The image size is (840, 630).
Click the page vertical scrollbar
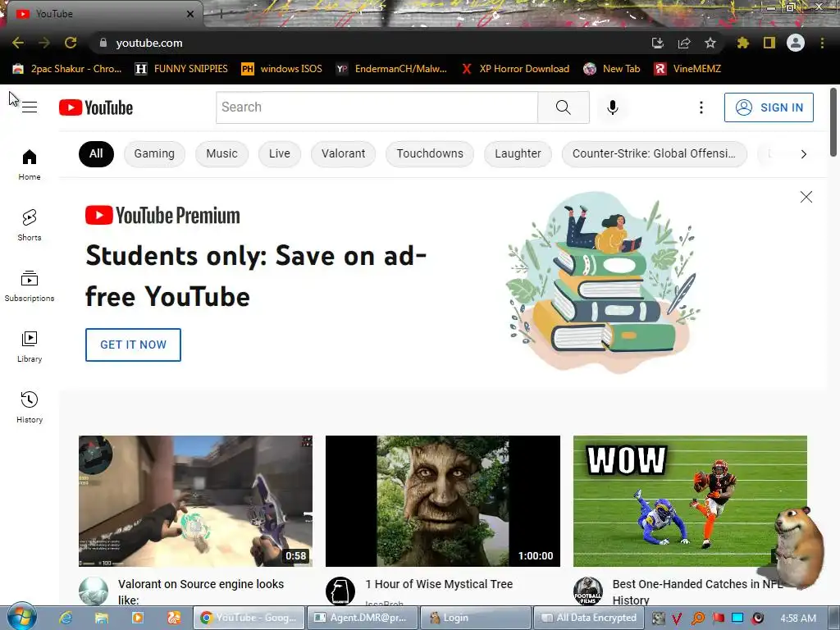[833, 122]
